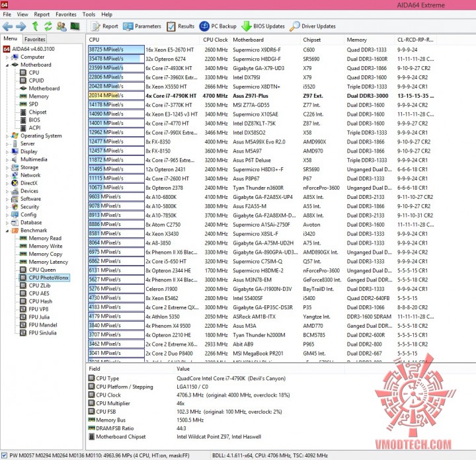Screen dimensions: 476x460
Task: Open benchmark Parameters
Action: tap(141, 26)
